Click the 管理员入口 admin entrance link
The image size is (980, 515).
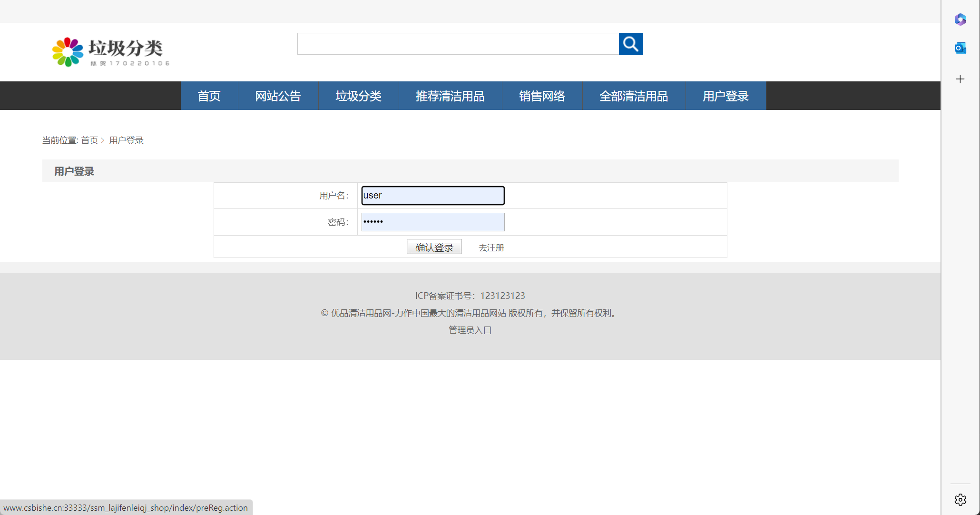point(470,330)
